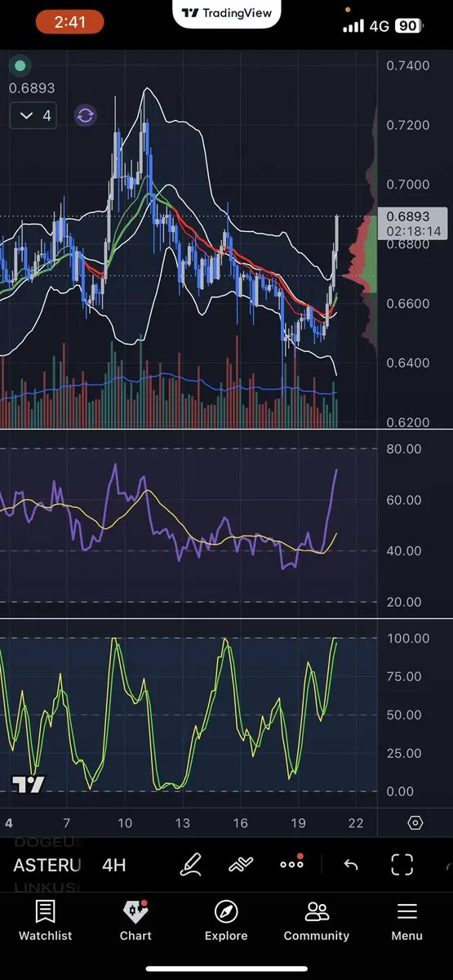Viewport: 453px width, 980px height.
Task: Tap the 0.6893 value under status dot
Action: [x=32, y=87]
